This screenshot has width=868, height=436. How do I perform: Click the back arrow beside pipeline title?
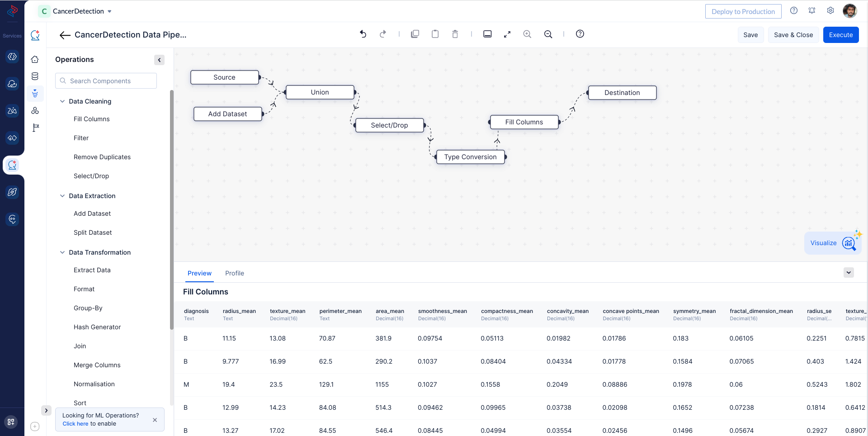point(65,35)
